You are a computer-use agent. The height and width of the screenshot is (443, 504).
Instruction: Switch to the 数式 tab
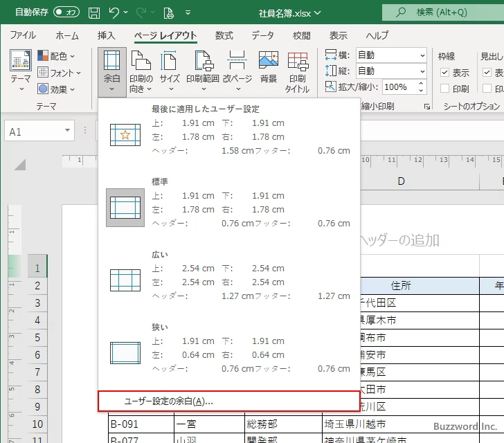click(x=224, y=35)
